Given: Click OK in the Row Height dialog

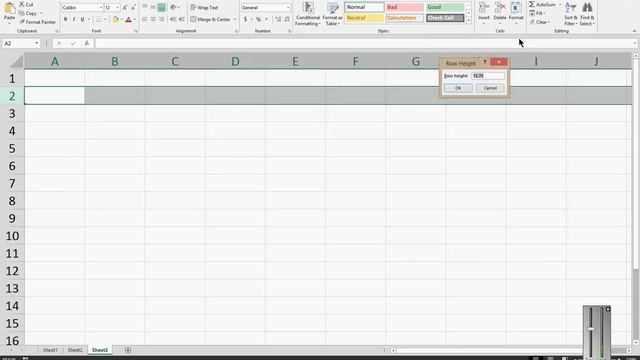Looking at the screenshot, I should pos(458,88).
